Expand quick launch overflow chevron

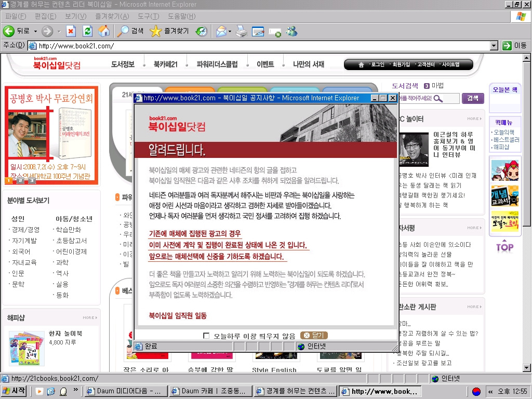pos(76,390)
